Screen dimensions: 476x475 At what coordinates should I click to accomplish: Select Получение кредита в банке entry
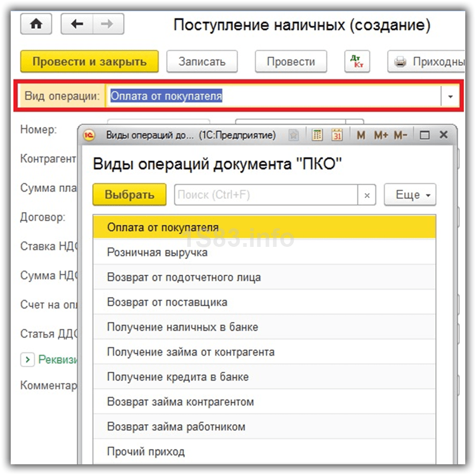pyautogui.click(x=177, y=376)
